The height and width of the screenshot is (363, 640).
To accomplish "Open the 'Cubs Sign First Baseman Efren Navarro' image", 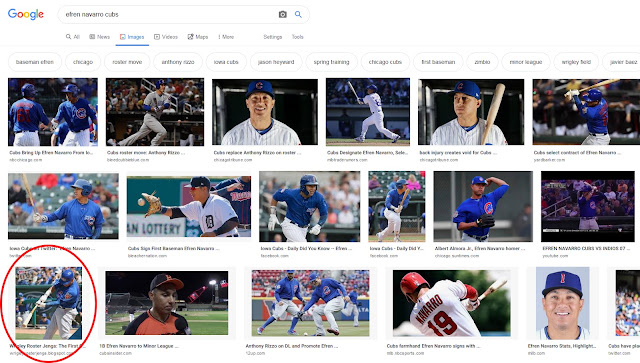I will pyautogui.click(x=189, y=207).
